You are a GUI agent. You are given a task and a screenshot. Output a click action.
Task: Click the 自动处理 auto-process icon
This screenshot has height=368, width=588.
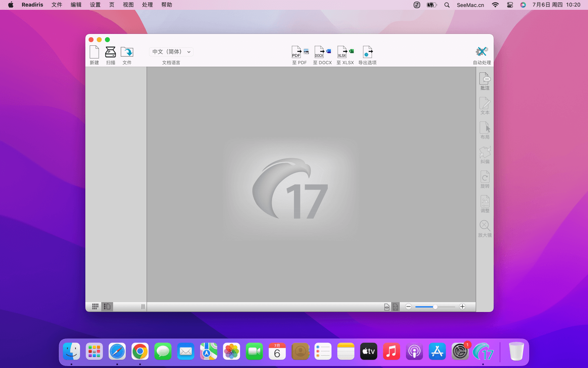click(482, 52)
